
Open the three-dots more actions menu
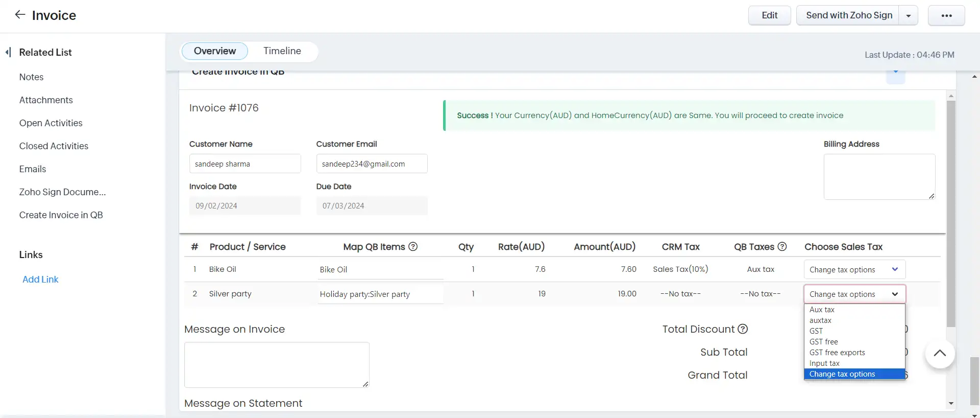(x=946, y=15)
